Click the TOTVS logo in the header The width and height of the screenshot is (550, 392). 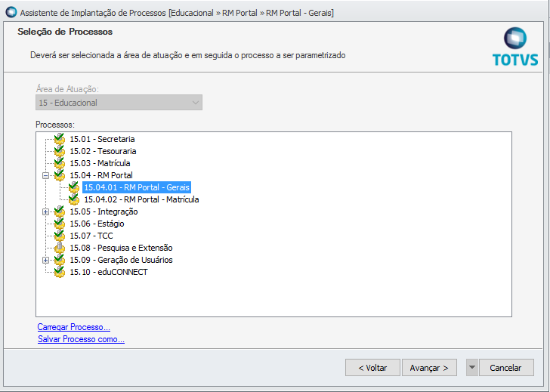[515, 48]
